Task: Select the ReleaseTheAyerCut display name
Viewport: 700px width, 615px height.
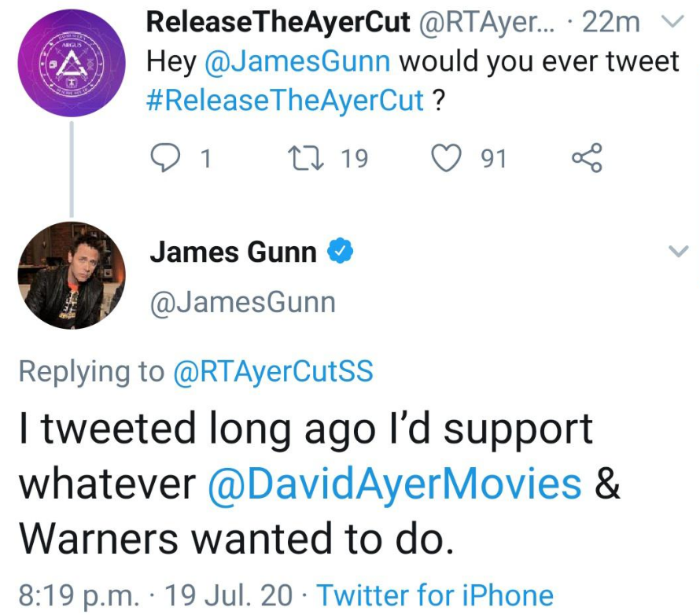Action: coord(278,22)
